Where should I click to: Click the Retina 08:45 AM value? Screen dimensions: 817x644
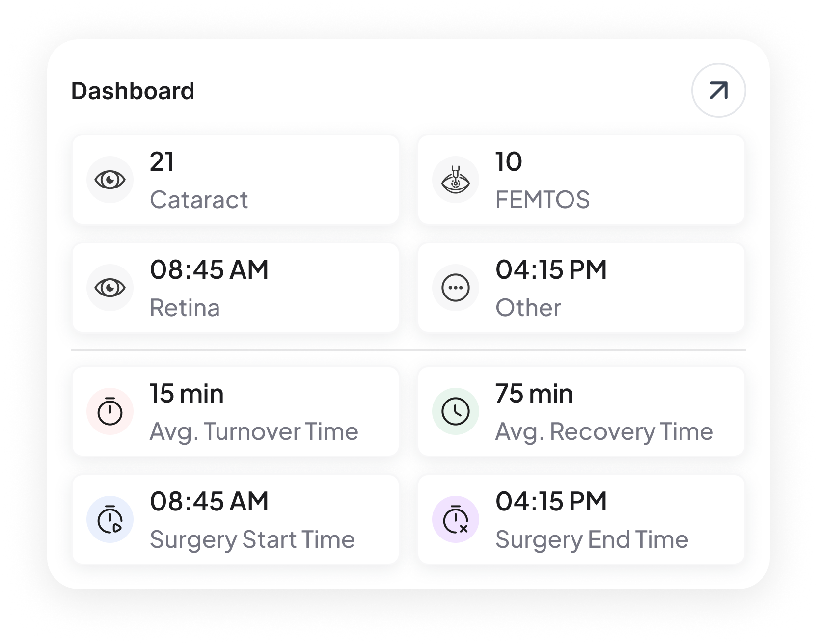(x=209, y=269)
